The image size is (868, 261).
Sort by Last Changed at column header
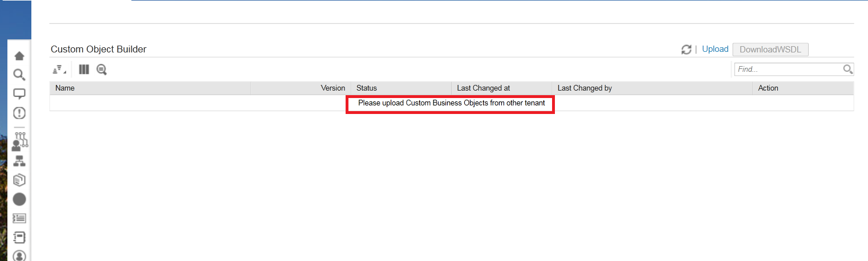(x=502, y=88)
